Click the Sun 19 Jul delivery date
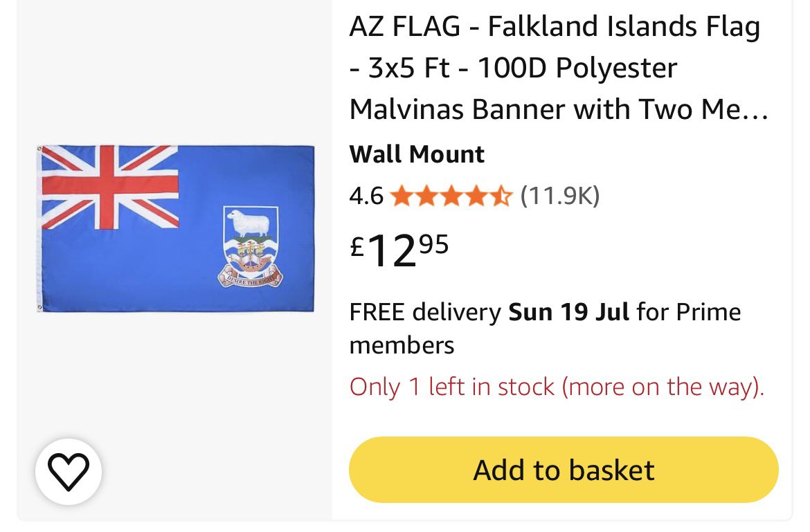810x532 pixels. click(569, 312)
